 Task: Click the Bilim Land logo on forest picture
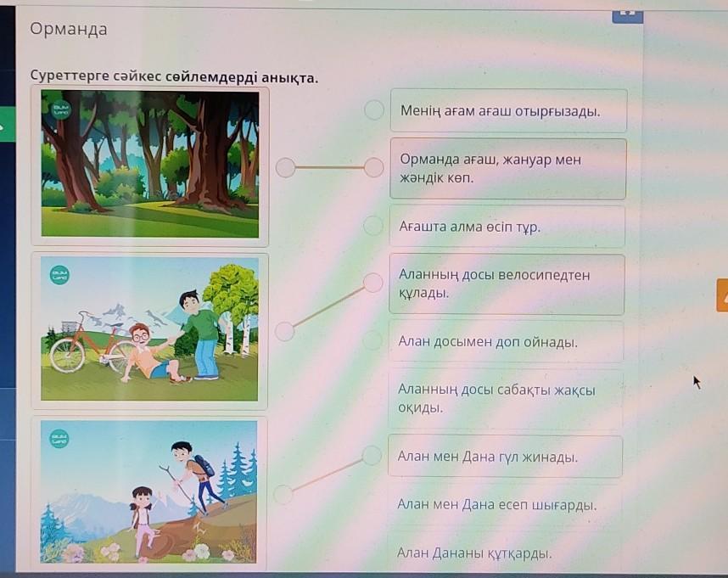[61, 110]
